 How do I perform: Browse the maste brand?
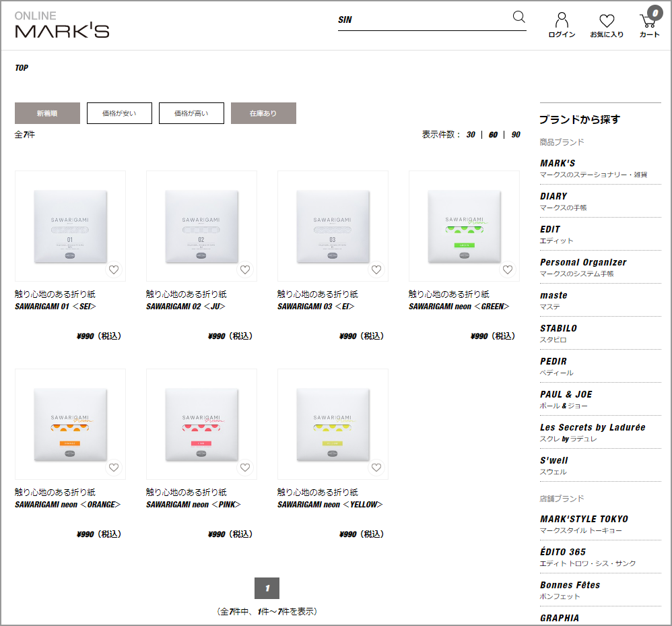[x=600, y=300]
